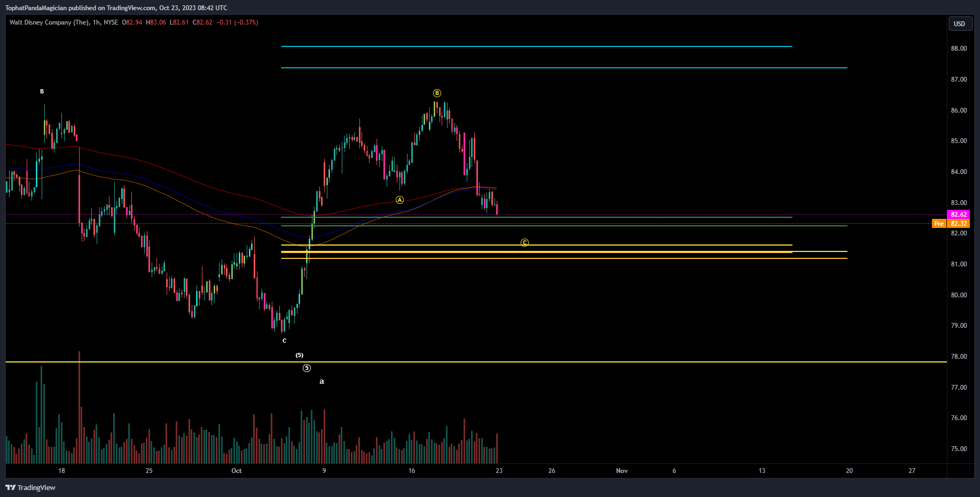The image size is (980, 497).
Task: Click the circled 5 wave label
Action: point(307,368)
